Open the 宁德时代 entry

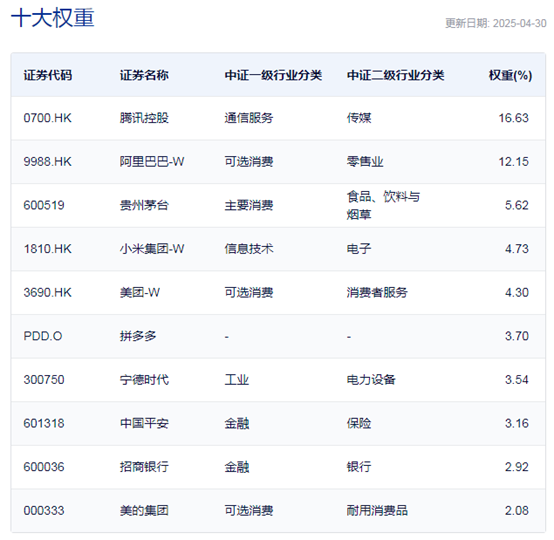coord(144,380)
